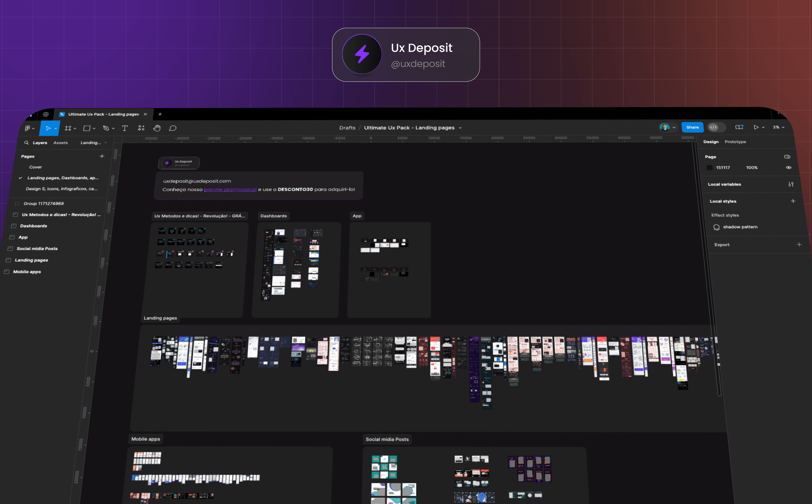
Task: Select the Comment tool
Action: click(x=173, y=128)
